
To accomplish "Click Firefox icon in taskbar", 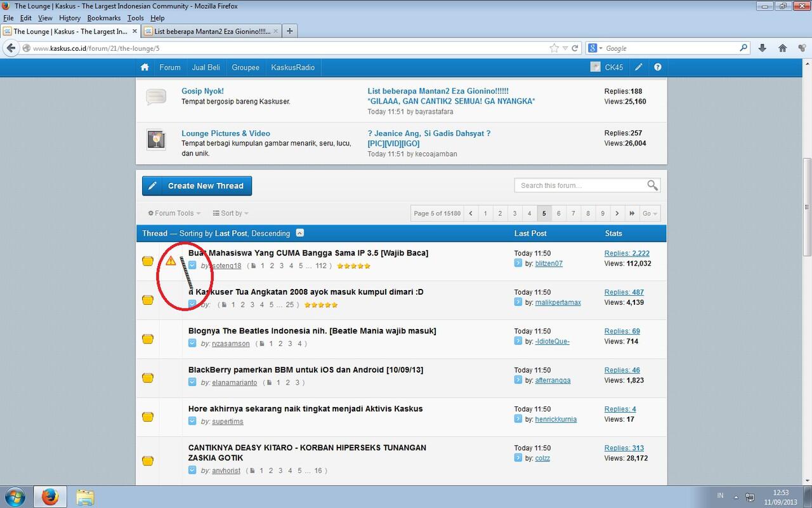I will (50, 496).
